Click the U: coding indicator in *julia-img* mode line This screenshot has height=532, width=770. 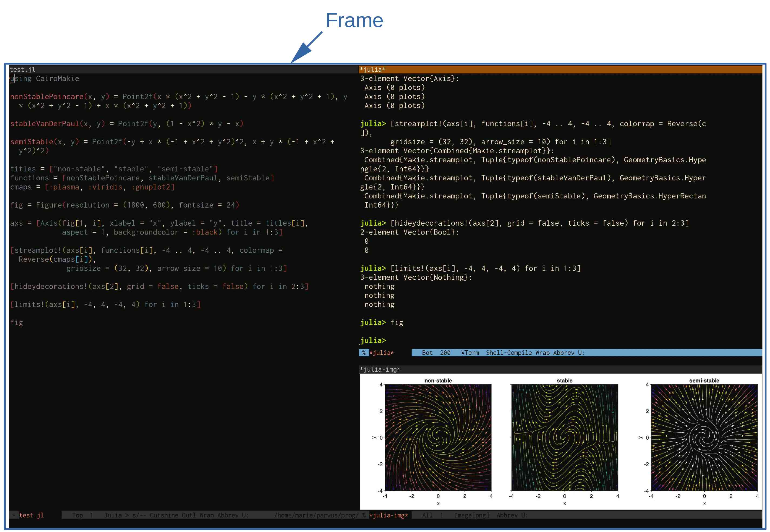tap(524, 515)
